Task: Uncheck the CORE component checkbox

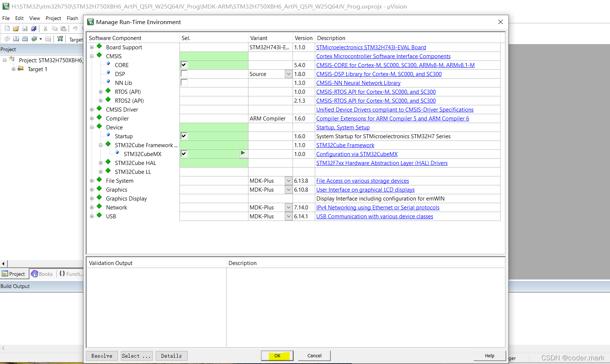Action: tap(184, 64)
